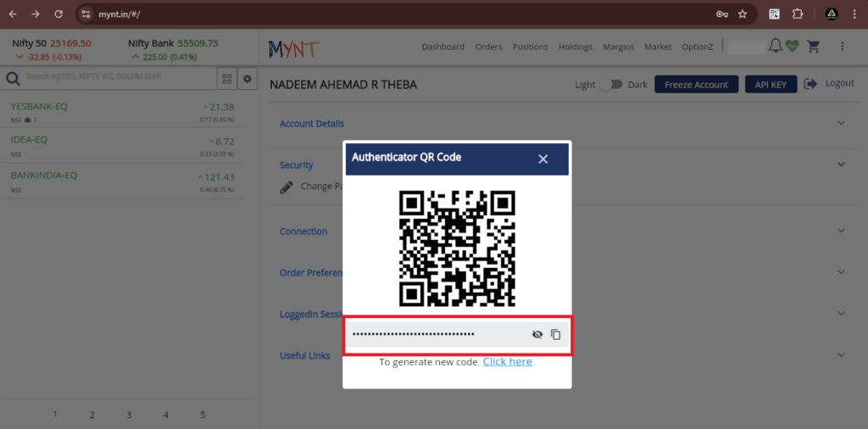Toggle the Light/Dark theme switch

click(611, 85)
